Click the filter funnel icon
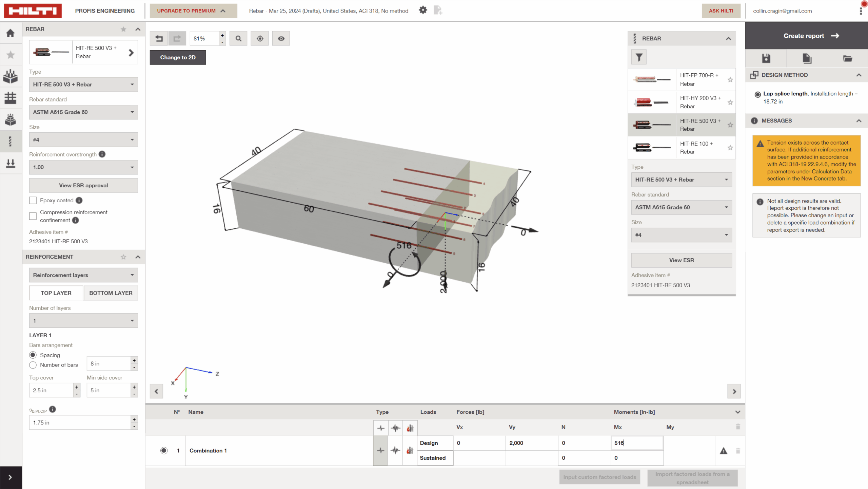The width and height of the screenshot is (868, 489). click(639, 57)
